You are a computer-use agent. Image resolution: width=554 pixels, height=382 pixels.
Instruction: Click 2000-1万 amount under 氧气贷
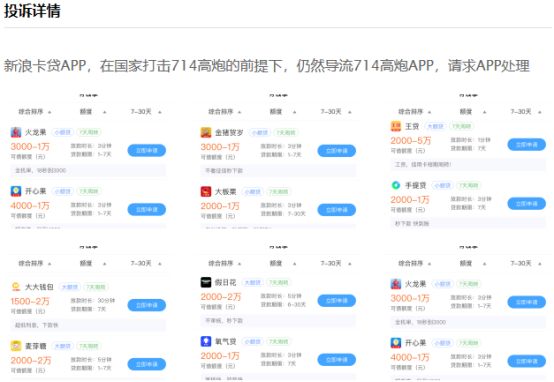(x=220, y=356)
